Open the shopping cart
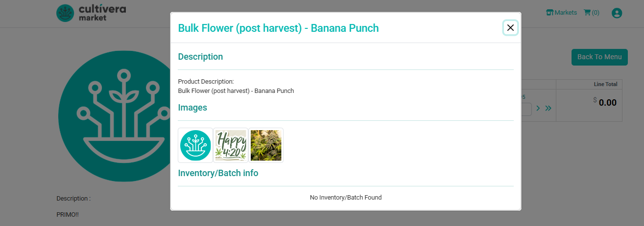Viewport: 644px width, 226px height. [592, 13]
